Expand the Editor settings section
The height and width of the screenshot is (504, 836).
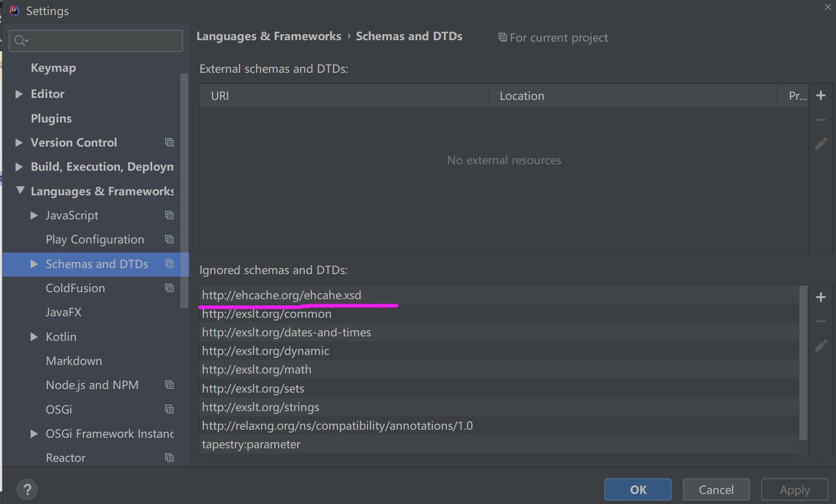pos(19,94)
